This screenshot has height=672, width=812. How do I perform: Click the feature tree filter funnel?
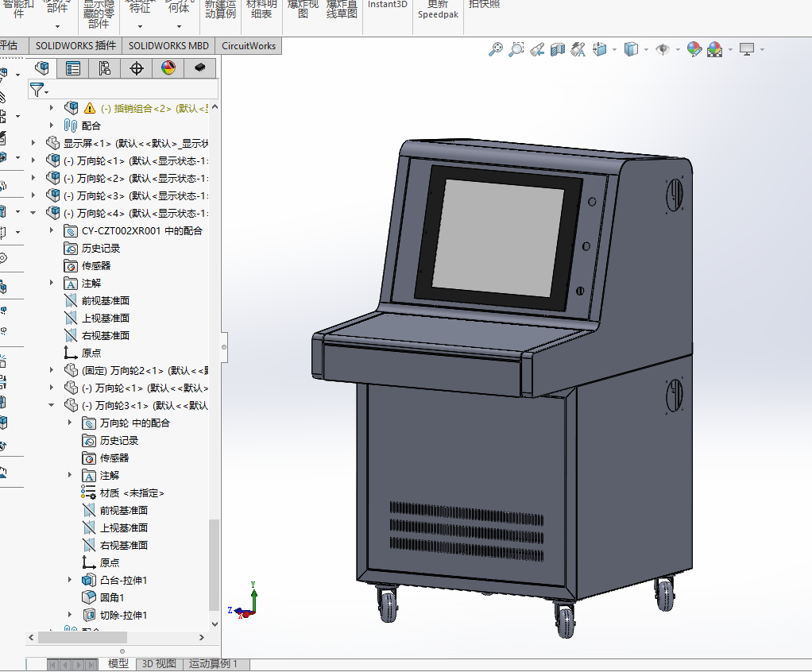click(37, 90)
